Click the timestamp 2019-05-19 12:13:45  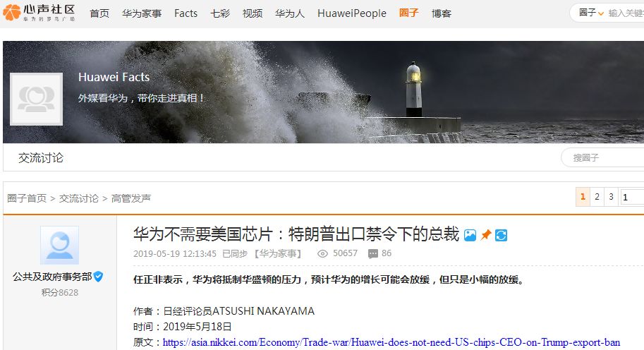174,254
